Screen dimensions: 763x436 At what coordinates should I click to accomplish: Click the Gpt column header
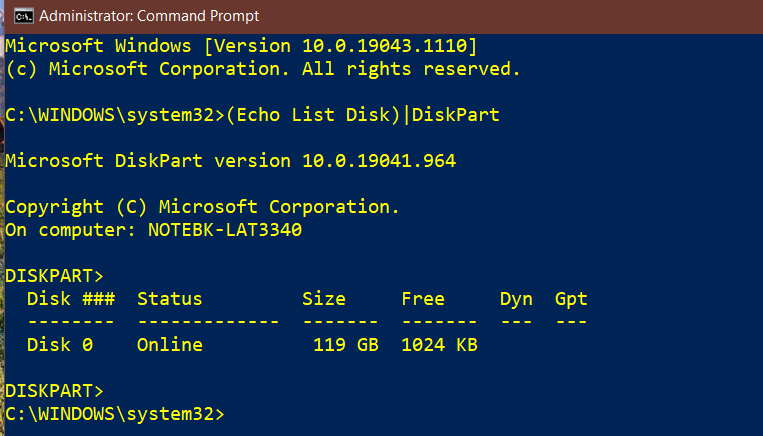tap(571, 300)
